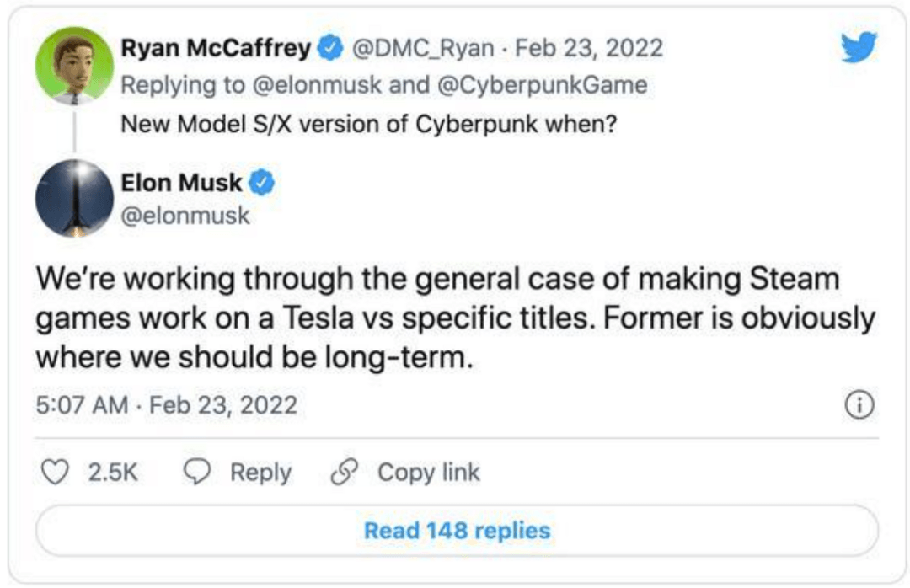Click Elon Musk's verified badge

click(262, 183)
